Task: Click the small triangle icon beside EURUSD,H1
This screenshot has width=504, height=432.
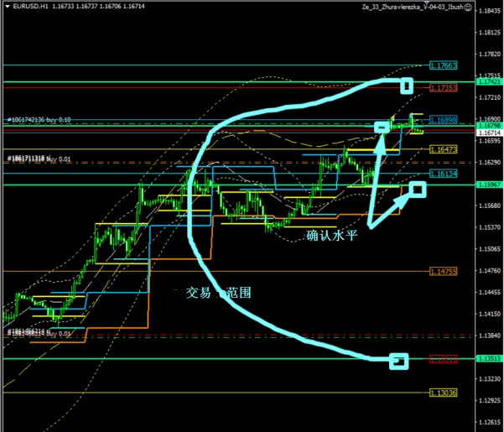Action: [5, 7]
